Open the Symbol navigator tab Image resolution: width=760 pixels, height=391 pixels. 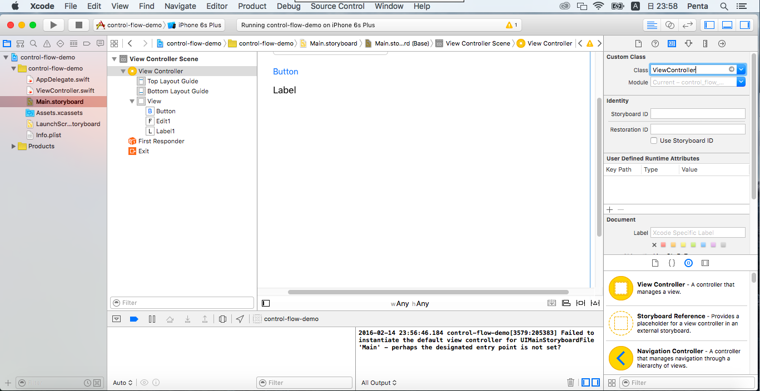pos(20,43)
